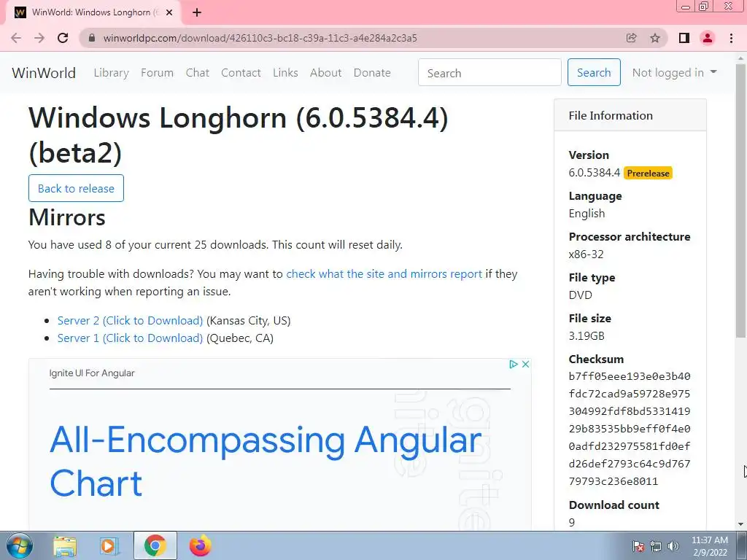
Task: Click the browser back arrow
Action: pyautogui.click(x=16, y=38)
